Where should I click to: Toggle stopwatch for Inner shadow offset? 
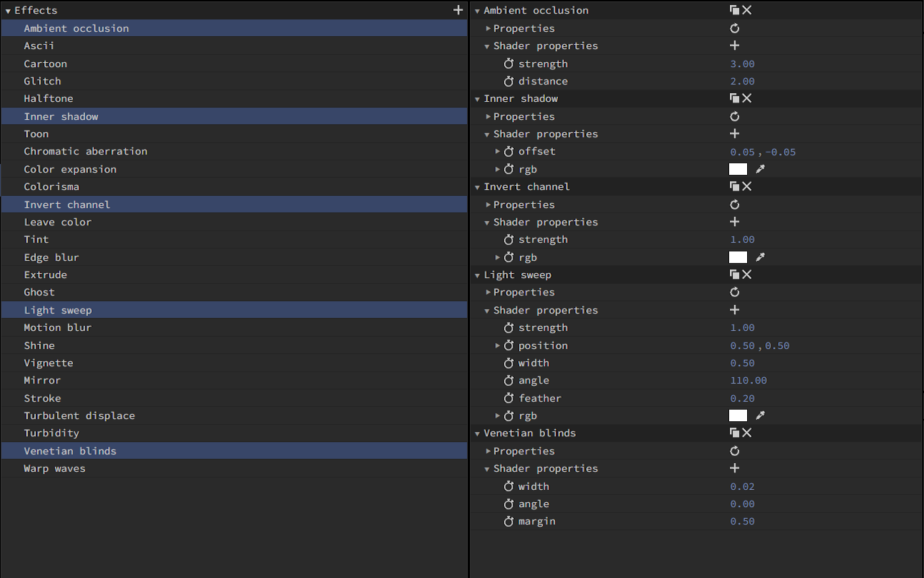pyautogui.click(x=509, y=151)
